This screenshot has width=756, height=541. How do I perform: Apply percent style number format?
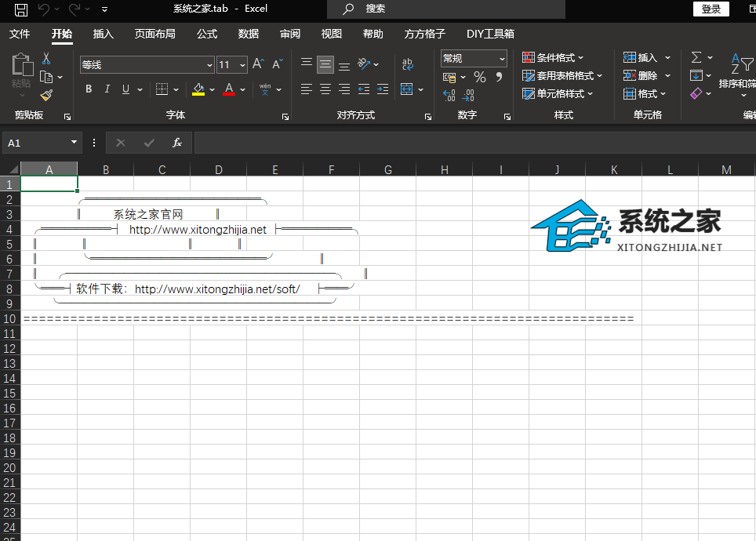click(x=480, y=77)
